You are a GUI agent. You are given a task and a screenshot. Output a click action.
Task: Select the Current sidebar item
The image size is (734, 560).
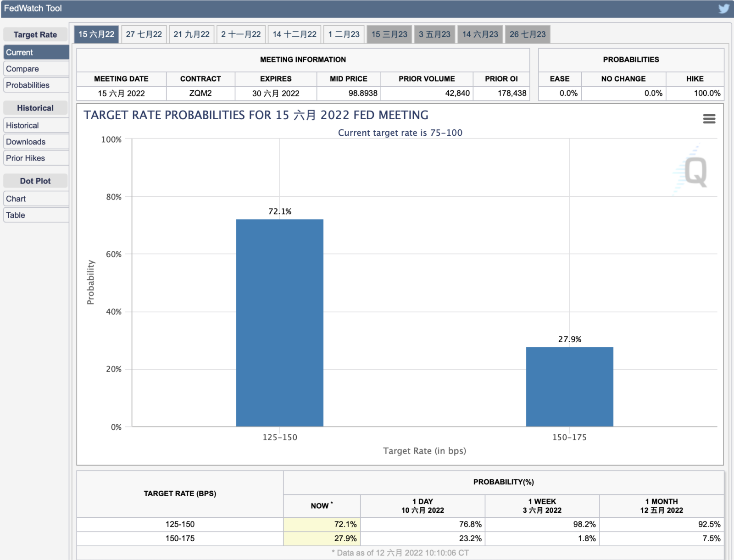click(19, 52)
